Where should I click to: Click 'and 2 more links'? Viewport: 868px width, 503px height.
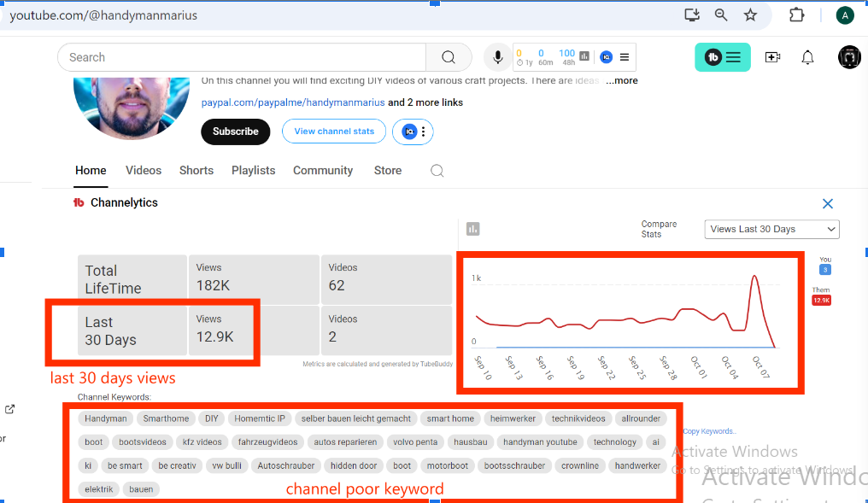click(425, 102)
